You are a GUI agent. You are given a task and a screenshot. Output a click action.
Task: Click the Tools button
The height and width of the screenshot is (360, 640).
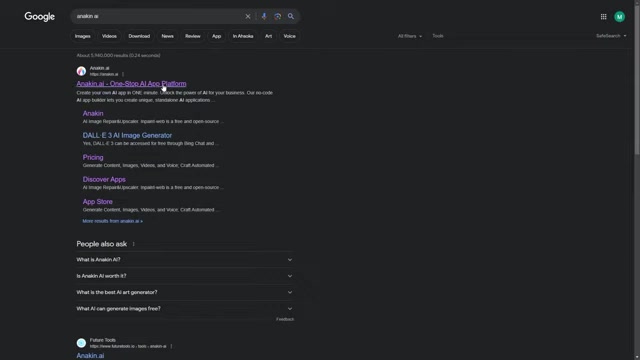click(x=438, y=36)
